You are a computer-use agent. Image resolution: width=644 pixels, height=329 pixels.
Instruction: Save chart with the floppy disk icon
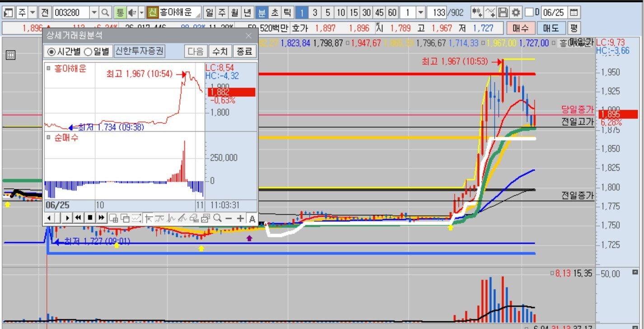(x=503, y=12)
